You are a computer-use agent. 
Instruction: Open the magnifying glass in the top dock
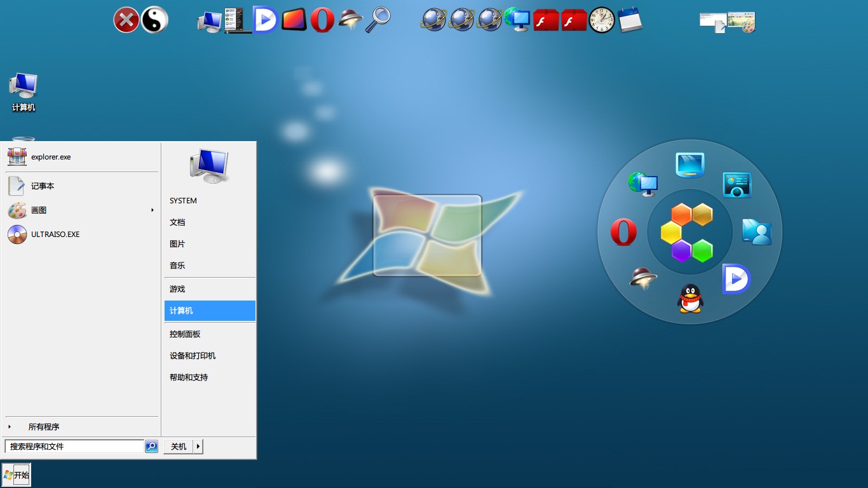click(379, 20)
